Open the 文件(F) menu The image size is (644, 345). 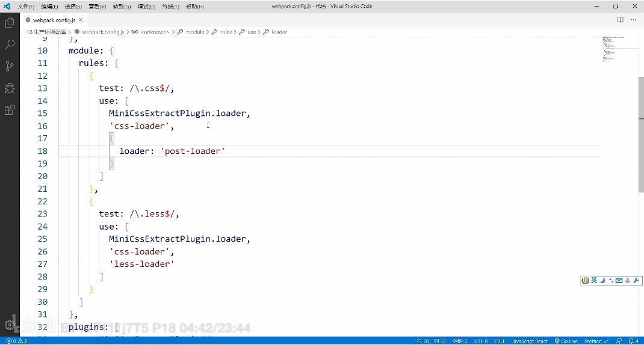pyautogui.click(x=26, y=7)
